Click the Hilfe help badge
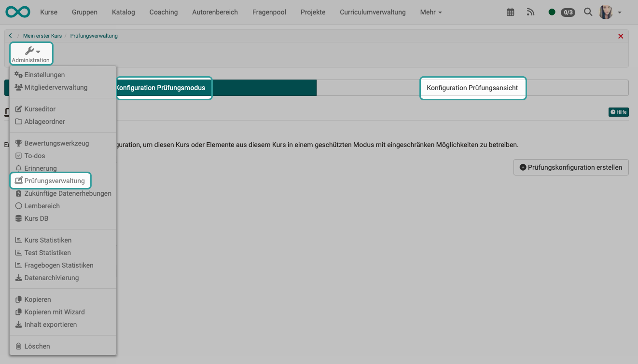Viewport: 638px width, 364px height. tap(618, 112)
